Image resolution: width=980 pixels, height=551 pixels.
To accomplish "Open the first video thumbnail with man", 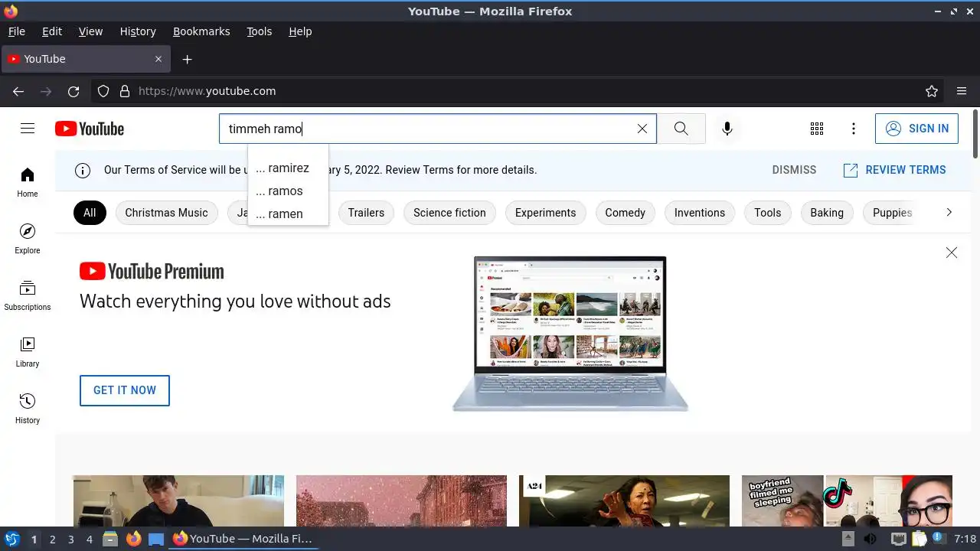I will coord(178,500).
